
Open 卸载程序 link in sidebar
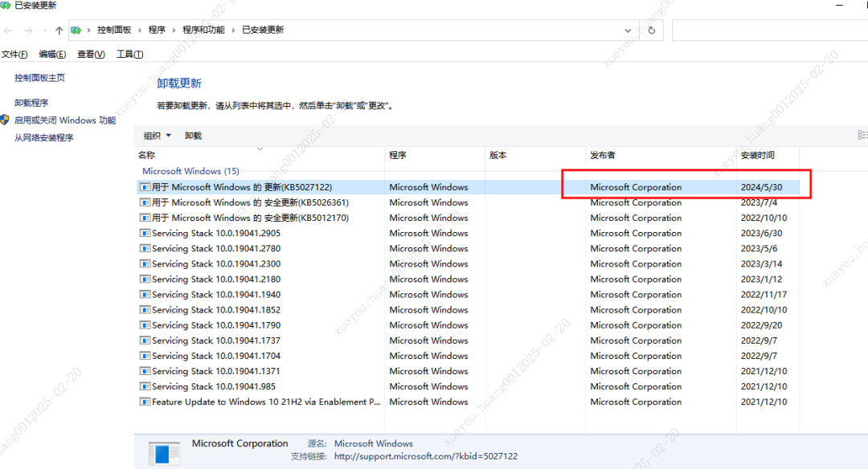31,103
